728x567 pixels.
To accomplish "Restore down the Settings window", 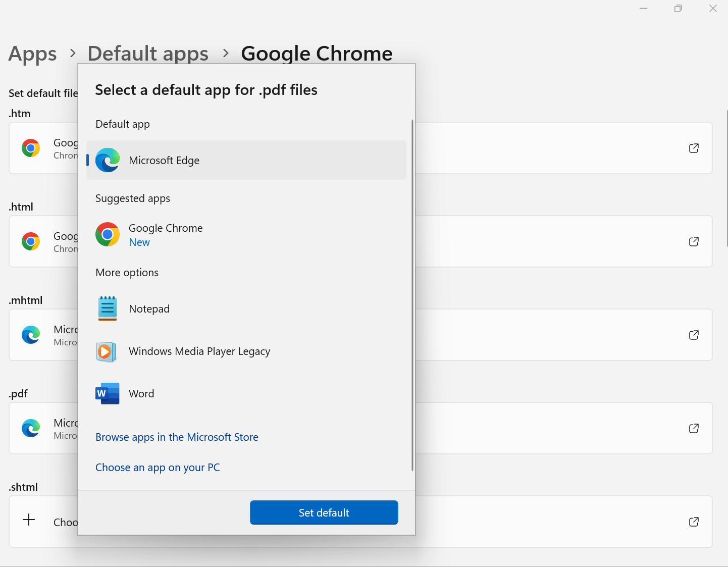I will (x=678, y=9).
